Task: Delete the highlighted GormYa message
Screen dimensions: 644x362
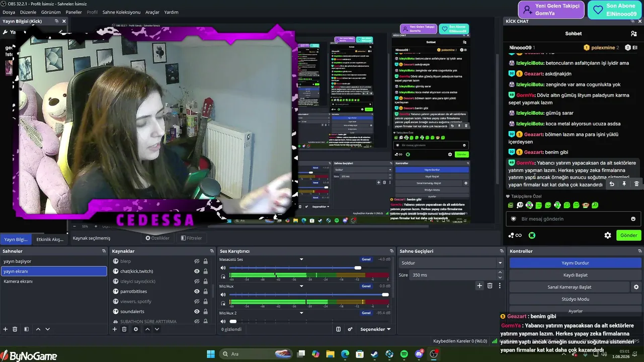Action: [x=636, y=184]
